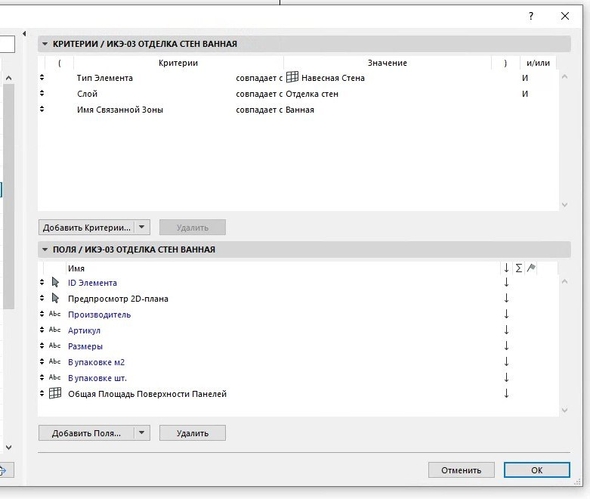
Task: Click the Отменить button
Action: [x=461, y=470]
